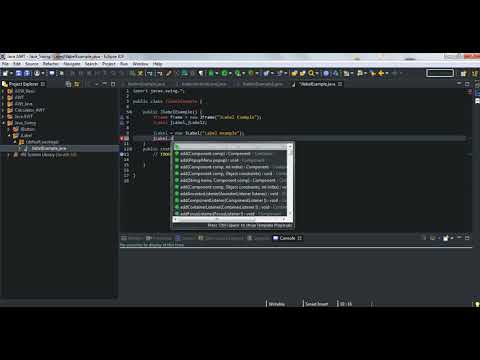Collapse the JLabel folder node
Screen dimensions: 480x360
[x=9, y=136]
